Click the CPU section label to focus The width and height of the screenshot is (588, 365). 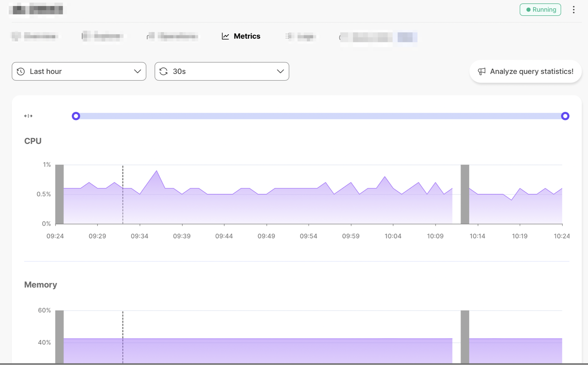(33, 141)
